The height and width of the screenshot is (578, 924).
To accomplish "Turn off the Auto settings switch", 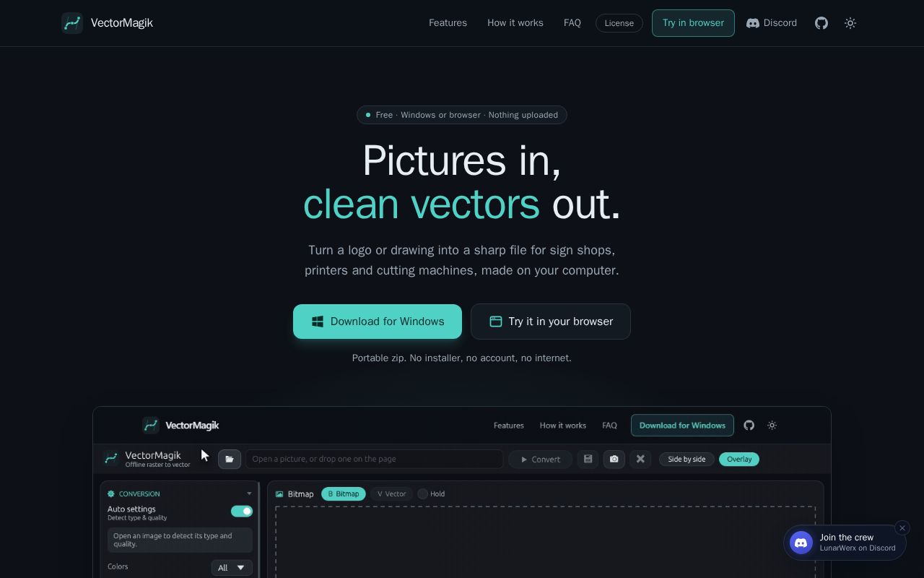I will coord(242,512).
